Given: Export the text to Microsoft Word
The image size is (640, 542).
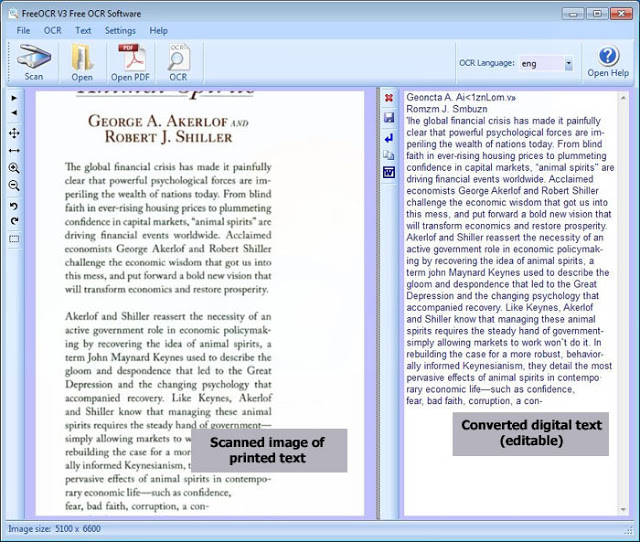Looking at the screenshot, I should coord(389,172).
